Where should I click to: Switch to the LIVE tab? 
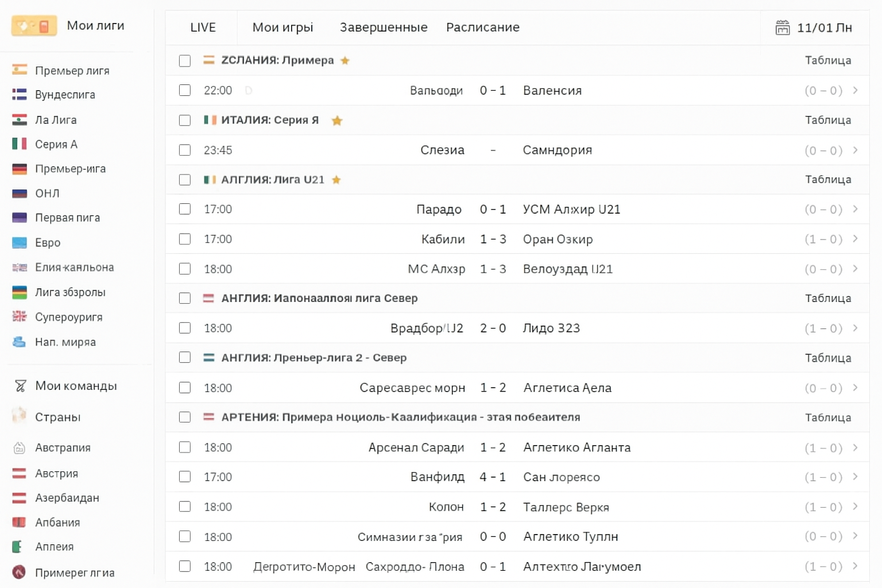pos(202,27)
